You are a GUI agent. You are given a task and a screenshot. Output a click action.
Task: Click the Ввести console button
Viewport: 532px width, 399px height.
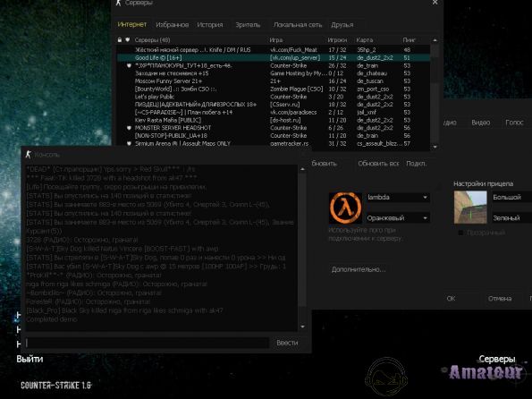[x=287, y=343]
